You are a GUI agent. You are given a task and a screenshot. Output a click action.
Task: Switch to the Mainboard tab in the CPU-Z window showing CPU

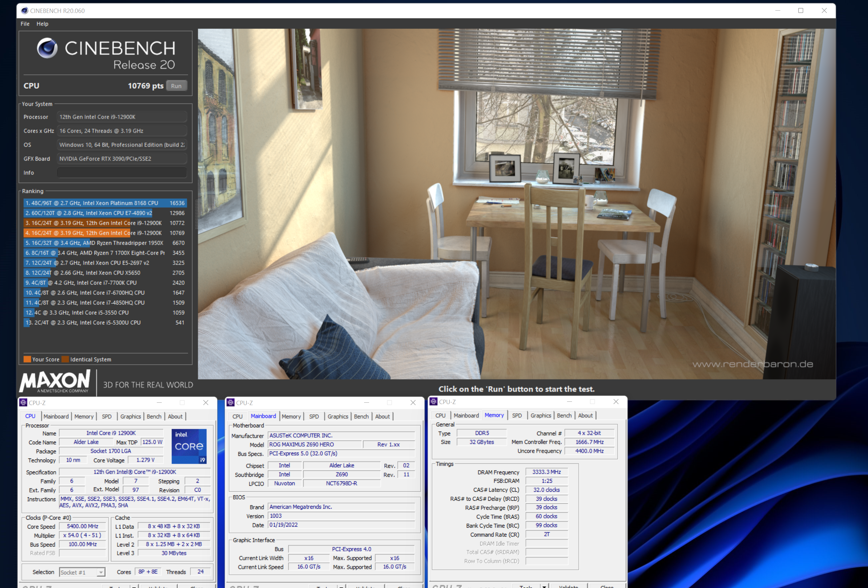pos(56,416)
